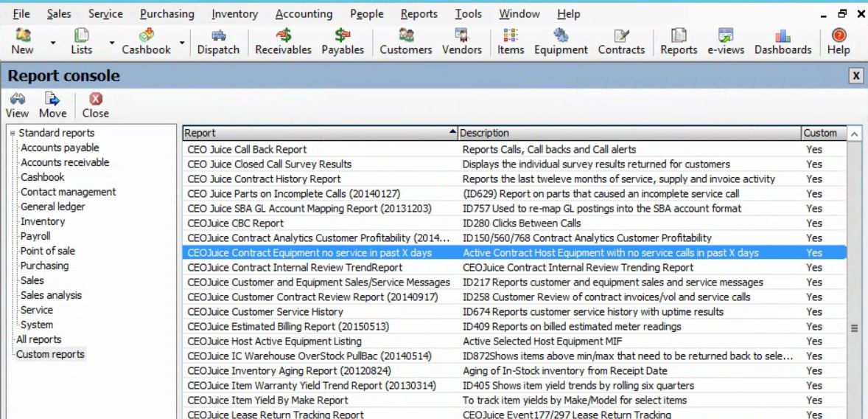Select CEOJuice Contract Internal Review TrendReport
This screenshot has width=868, height=419.
coord(514,267)
